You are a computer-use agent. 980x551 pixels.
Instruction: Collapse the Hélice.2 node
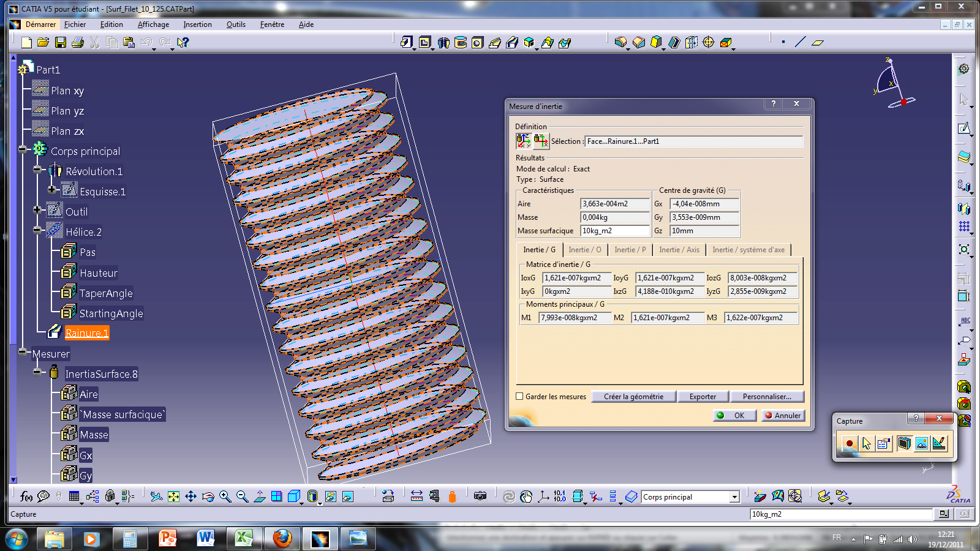pyautogui.click(x=37, y=230)
